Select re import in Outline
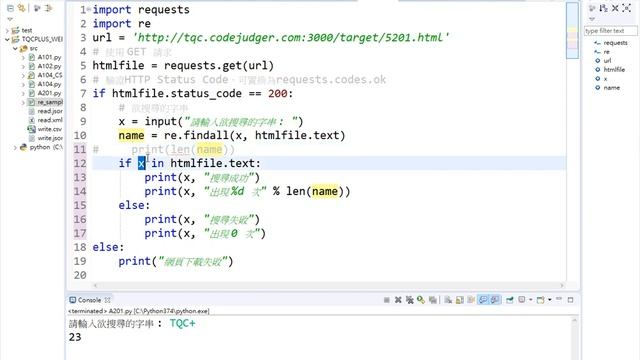The image size is (640, 360). click(606, 52)
